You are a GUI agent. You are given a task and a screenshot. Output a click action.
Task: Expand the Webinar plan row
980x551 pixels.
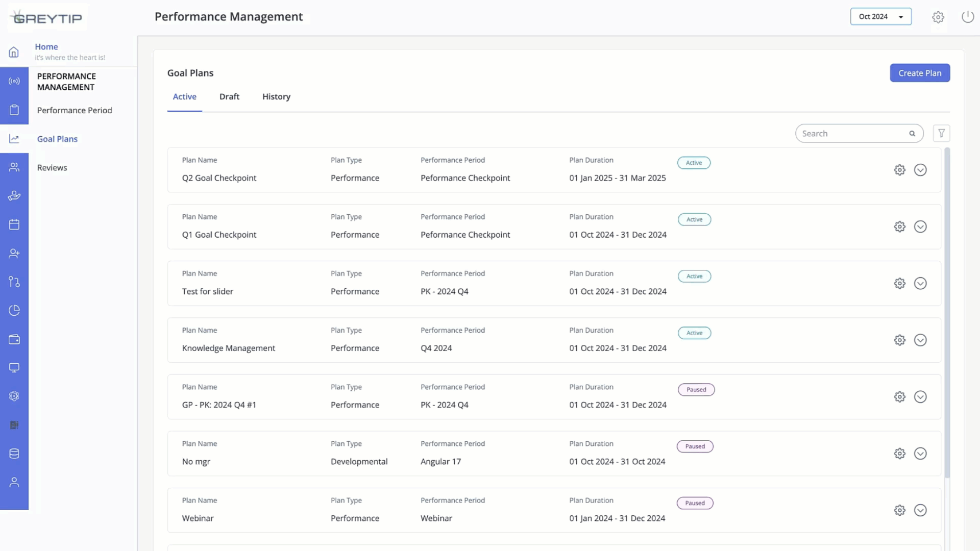click(x=920, y=510)
